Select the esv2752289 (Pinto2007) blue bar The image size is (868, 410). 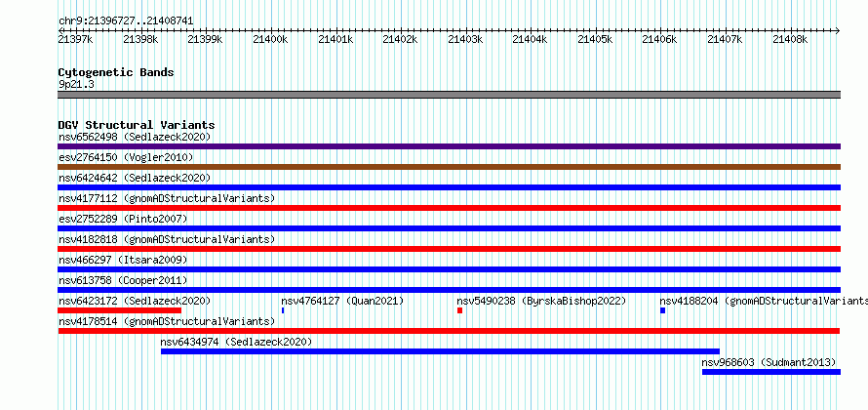tap(449, 228)
